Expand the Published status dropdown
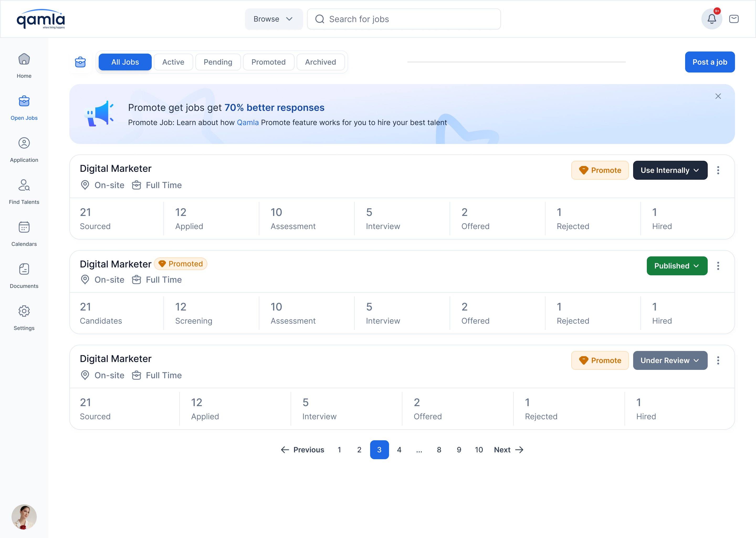Viewport: 756px width, 538px height. point(677,266)
